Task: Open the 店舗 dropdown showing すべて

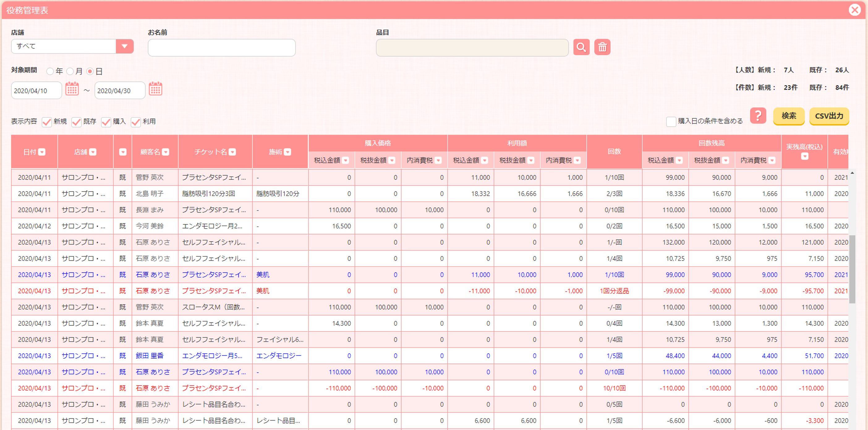Action: pos(72,46)
